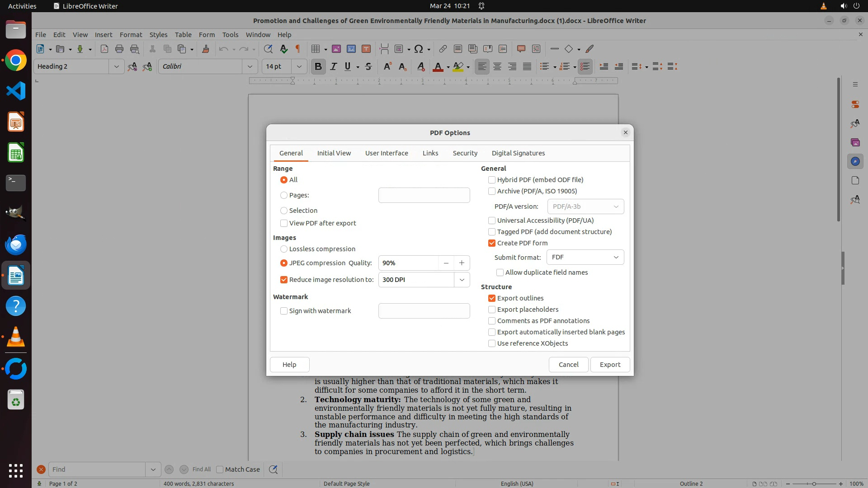Uncheck the Export outlines checkbox
This screenshot has width=868, height=488.
(492, 298)
